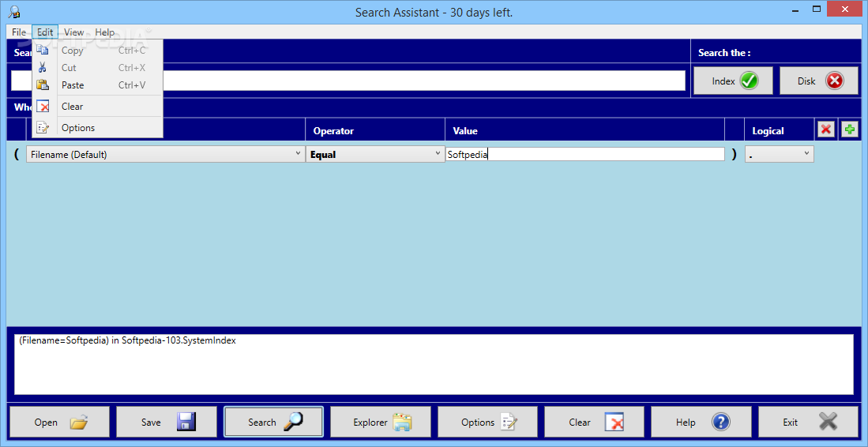Click the green plus add-row icon
The height and width of the screenshot is (447, 868).
(x=849, y=130)
